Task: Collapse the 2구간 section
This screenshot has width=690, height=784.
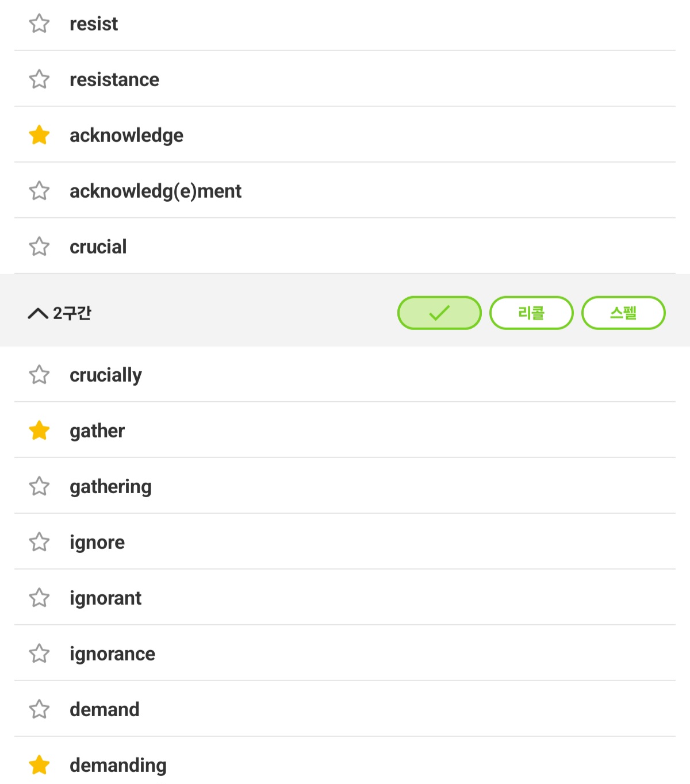Action: [x=38, y=313]
